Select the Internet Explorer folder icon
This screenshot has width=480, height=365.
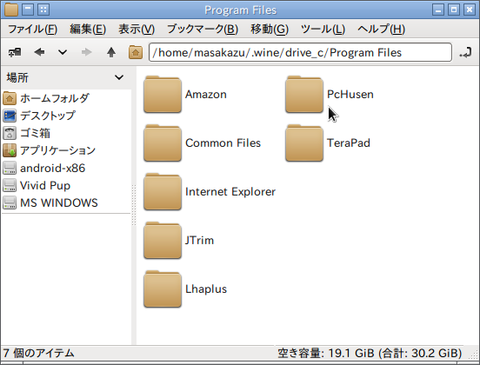click(x=162, y=192)
